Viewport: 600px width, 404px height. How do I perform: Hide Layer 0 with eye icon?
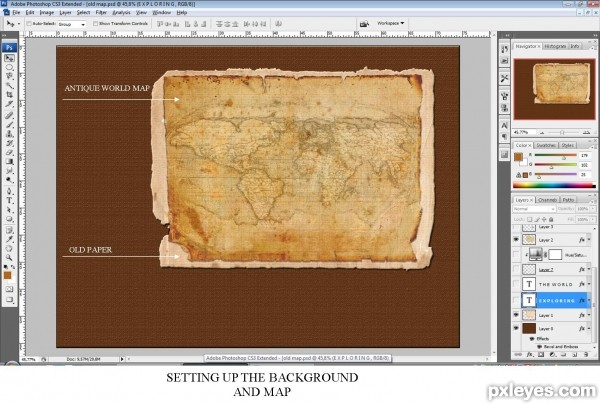(516, 329)
